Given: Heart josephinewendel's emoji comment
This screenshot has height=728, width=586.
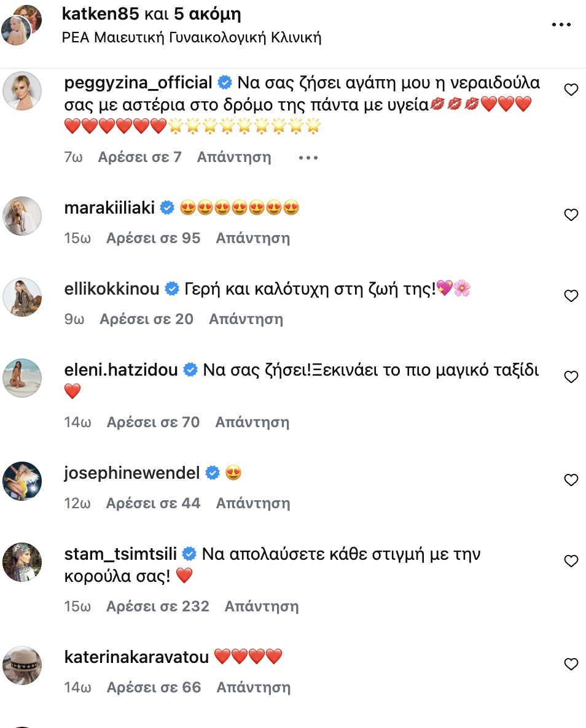Looking at the screenshot, I should (571, 480).
